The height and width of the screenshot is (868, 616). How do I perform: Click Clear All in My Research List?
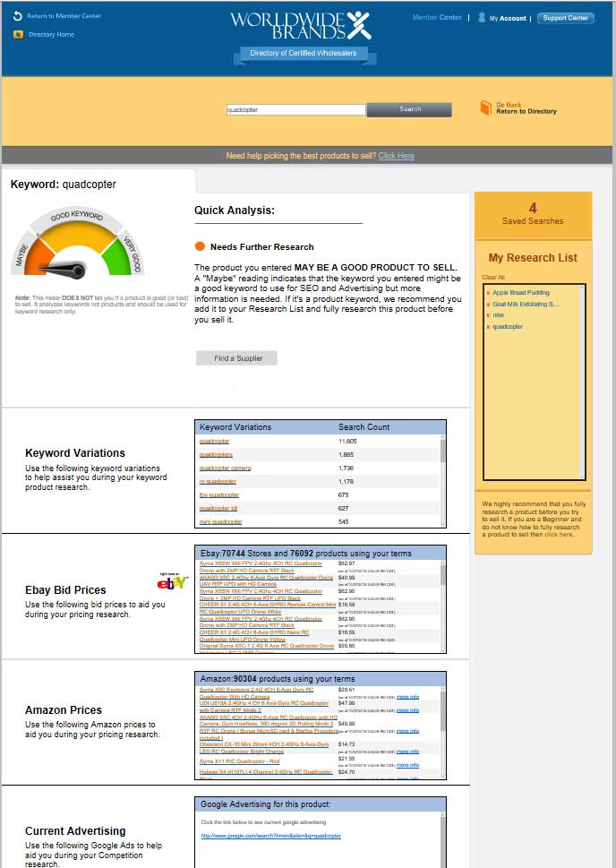coord(493,278)
